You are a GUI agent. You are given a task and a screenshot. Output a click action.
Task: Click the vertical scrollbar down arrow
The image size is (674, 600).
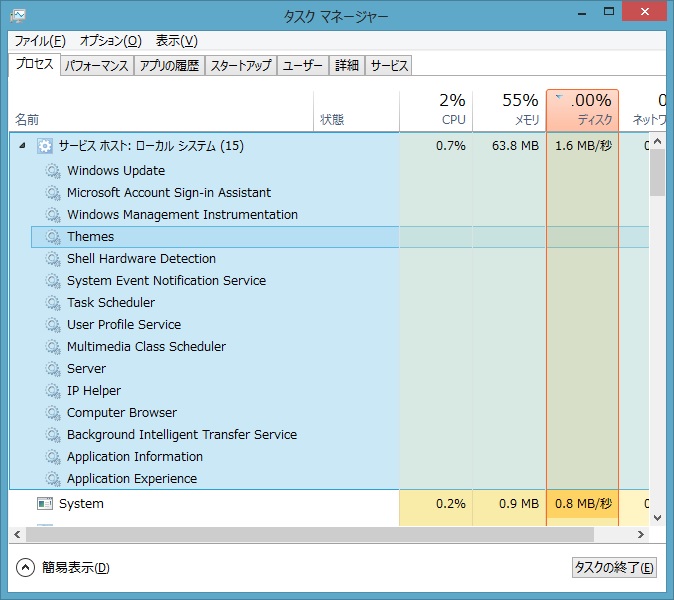coord(657,518)
